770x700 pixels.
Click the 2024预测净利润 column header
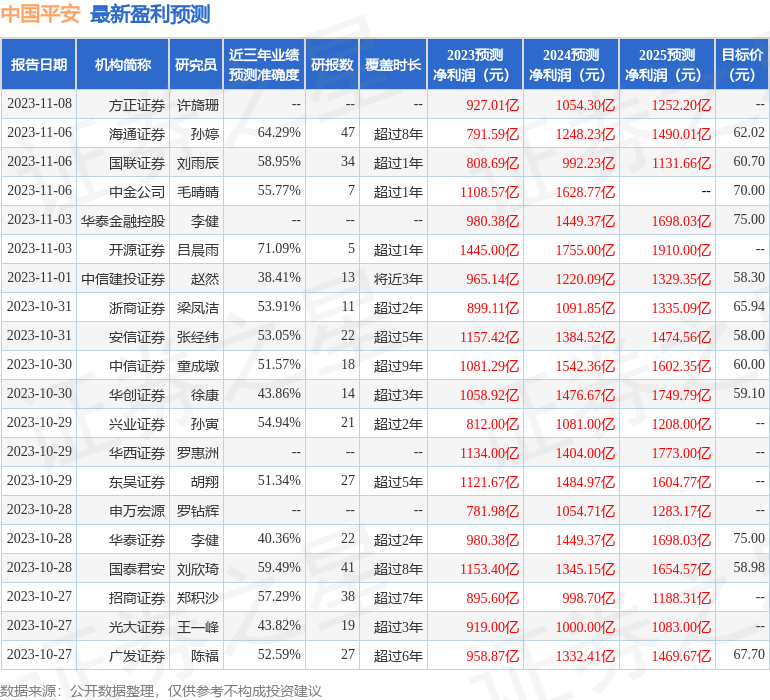tap(571, 64)
